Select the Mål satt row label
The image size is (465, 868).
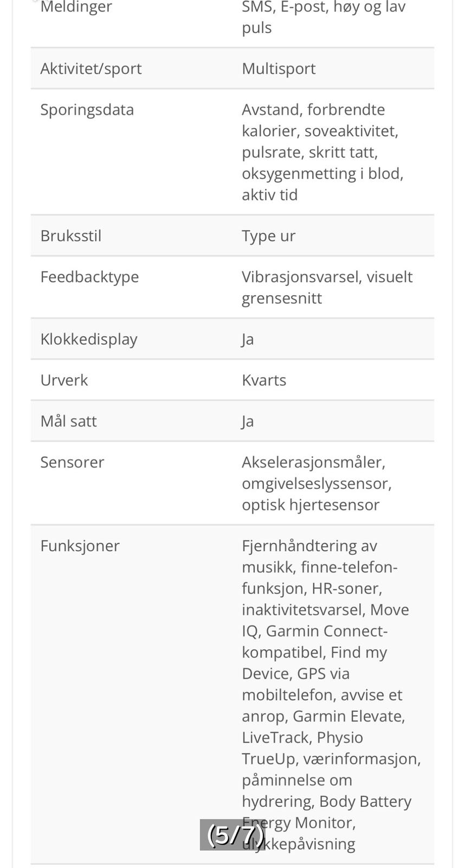tap(68, 422)
